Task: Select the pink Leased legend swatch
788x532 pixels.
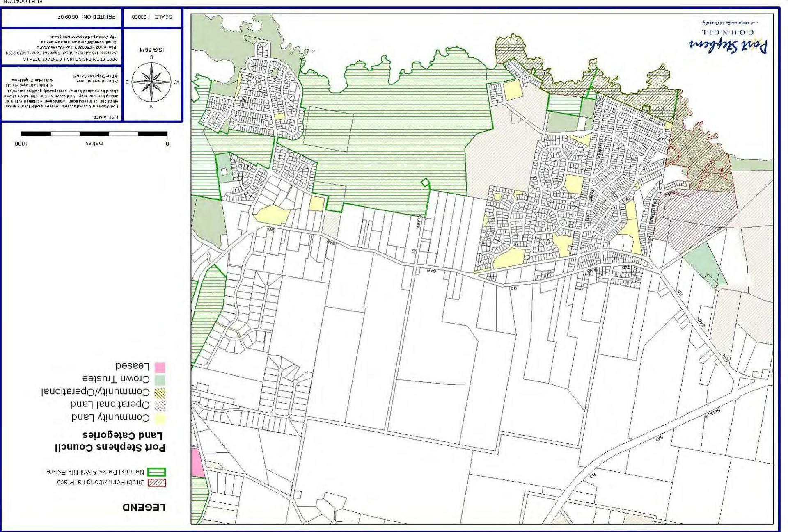Action: click(x=160, y=367)
